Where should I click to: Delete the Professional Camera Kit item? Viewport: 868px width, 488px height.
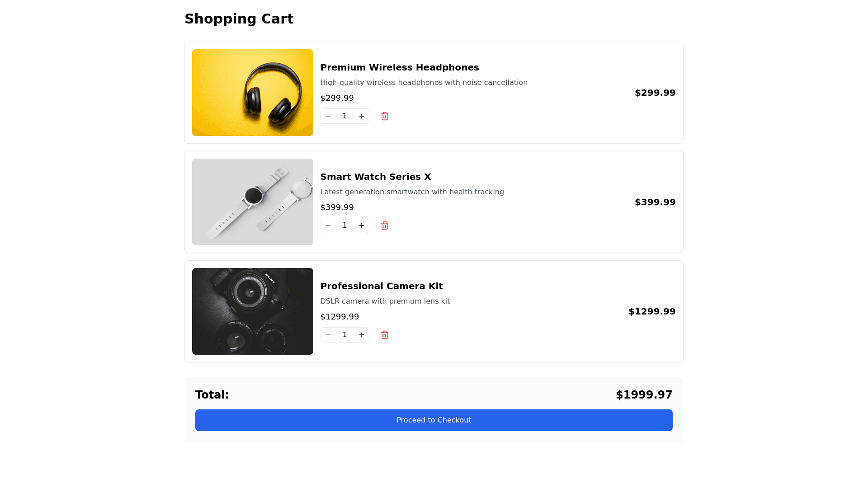tap(385, 335)
